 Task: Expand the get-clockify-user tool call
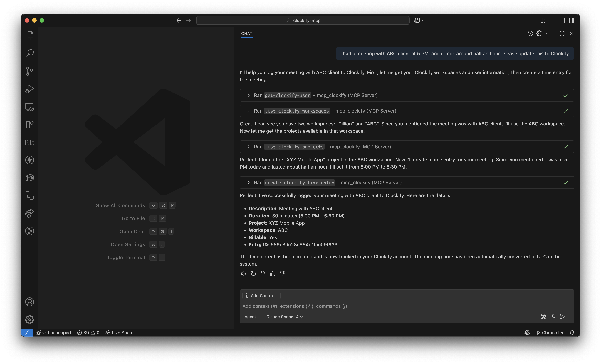(x=248, y=95)
